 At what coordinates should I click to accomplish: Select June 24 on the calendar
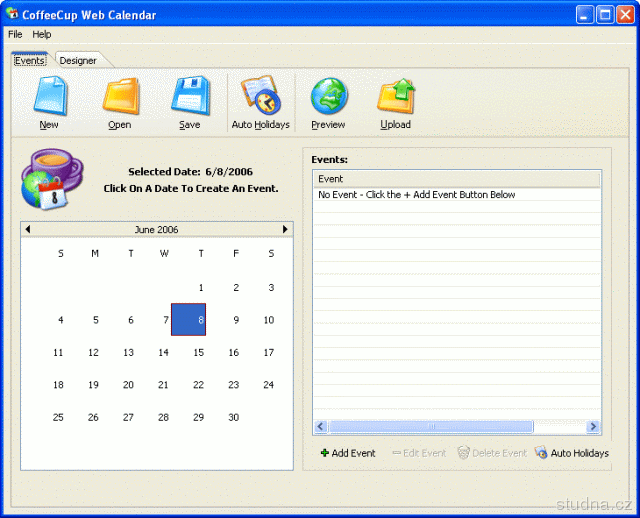tap(269, 385)
